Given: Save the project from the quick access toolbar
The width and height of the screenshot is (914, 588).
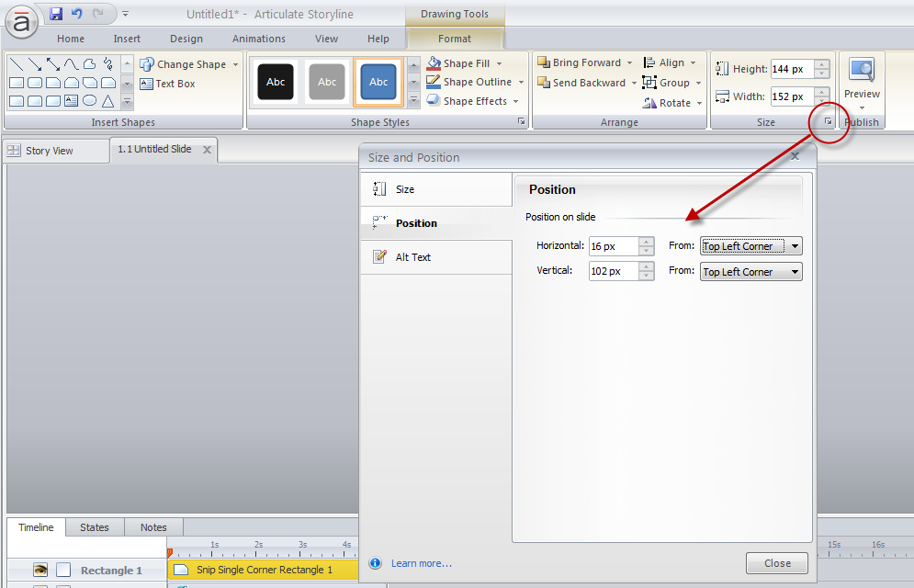Looking at the screenshot, I should tap(55, 14).
